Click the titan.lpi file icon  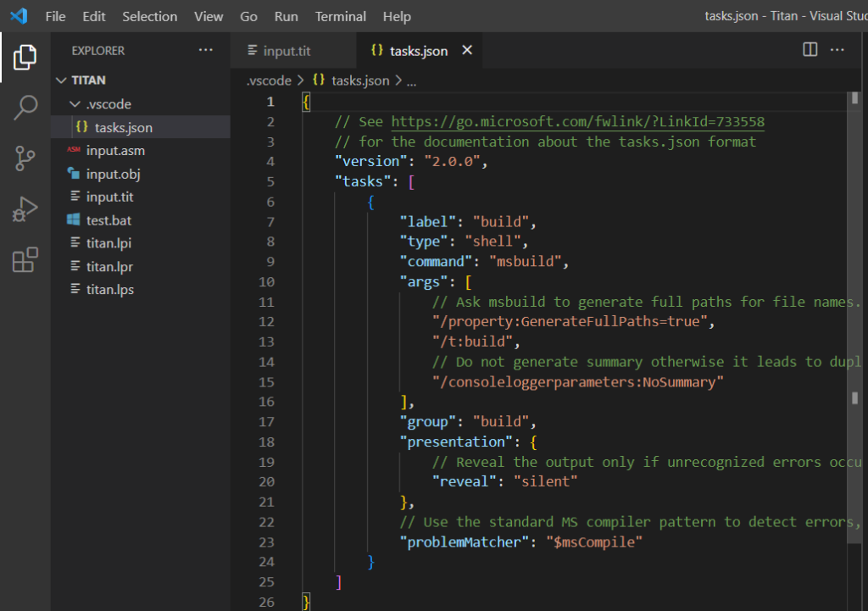coord(75,242)
